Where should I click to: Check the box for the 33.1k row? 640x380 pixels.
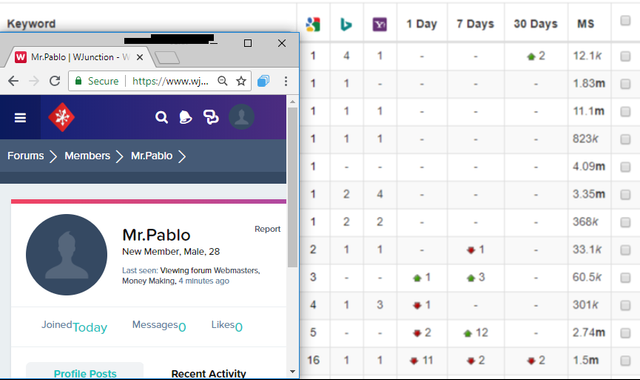(x=625, y=250)
